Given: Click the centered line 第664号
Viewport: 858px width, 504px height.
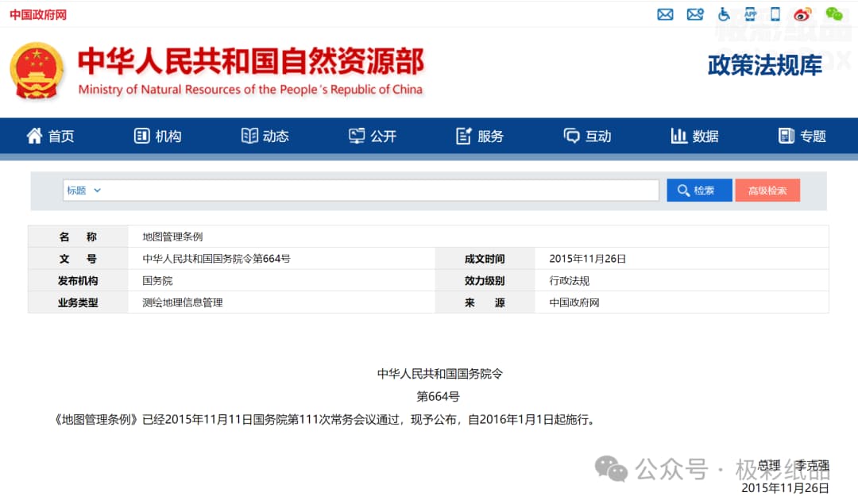Looking at the screenshot, I should [x=438, y=396].
